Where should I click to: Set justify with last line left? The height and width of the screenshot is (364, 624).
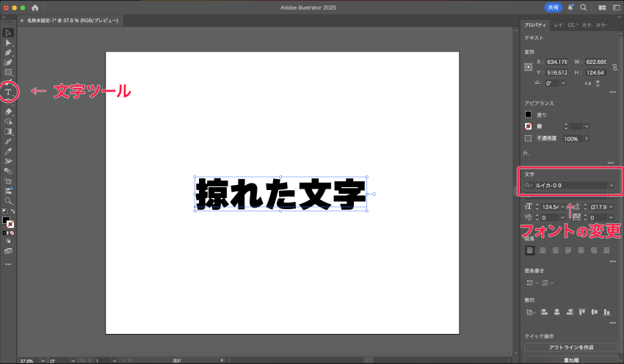(x=568, y=251)
